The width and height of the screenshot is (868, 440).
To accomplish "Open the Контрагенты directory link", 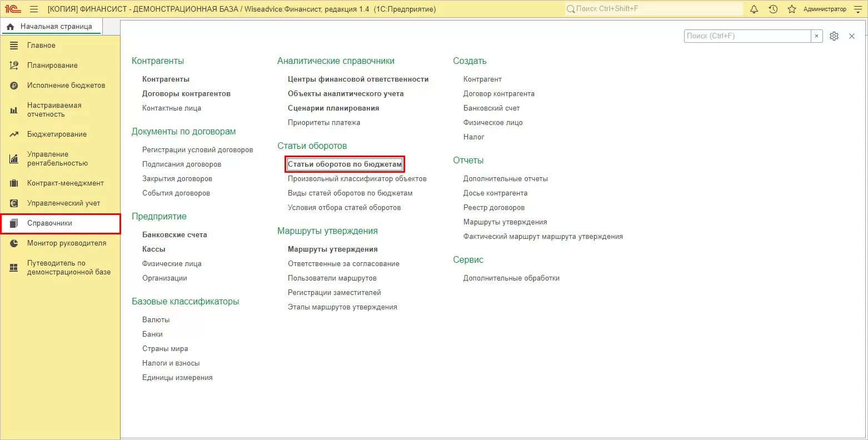I will pos(166,79).
